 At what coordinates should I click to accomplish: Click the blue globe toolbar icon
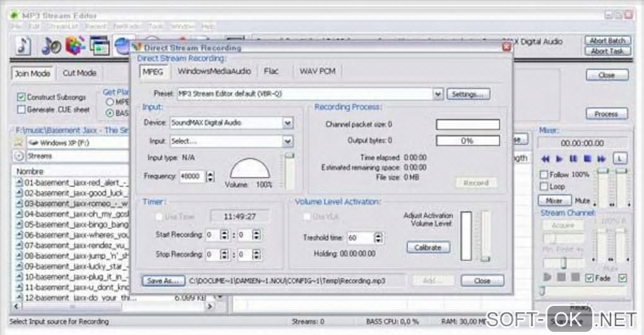tap(122, 46)
